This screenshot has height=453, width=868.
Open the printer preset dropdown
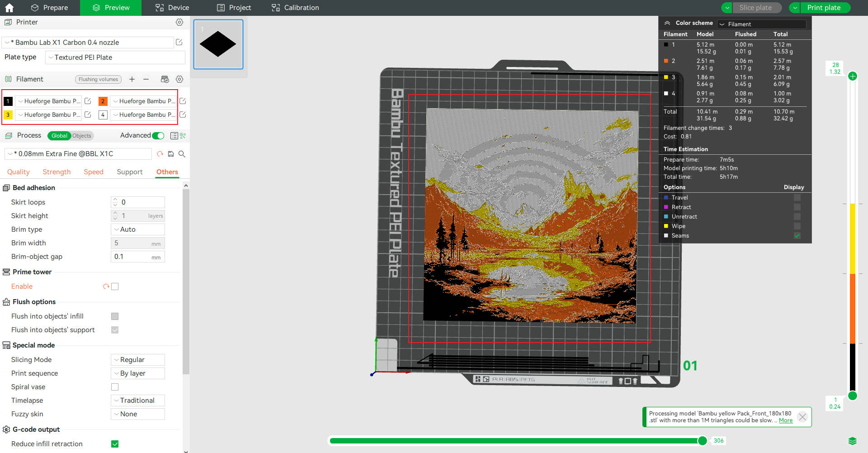[x=88, y=43]
